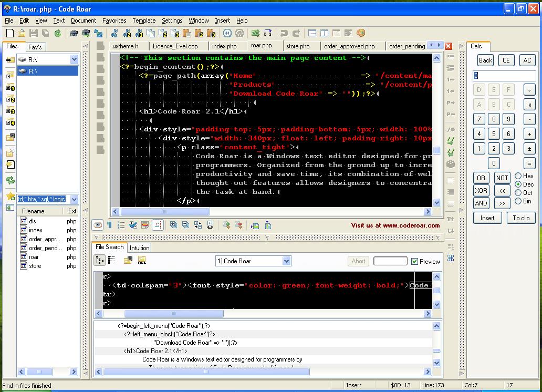Viewport: 542px width, 392px height.
Task: Click the cut to clipboard 2 scissors icon
Action: click(127, 33)
